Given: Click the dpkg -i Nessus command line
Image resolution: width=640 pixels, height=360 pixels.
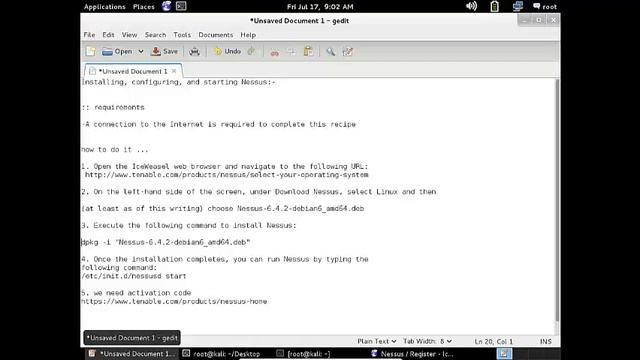Looking at the screenshot, I should (165, 242).
